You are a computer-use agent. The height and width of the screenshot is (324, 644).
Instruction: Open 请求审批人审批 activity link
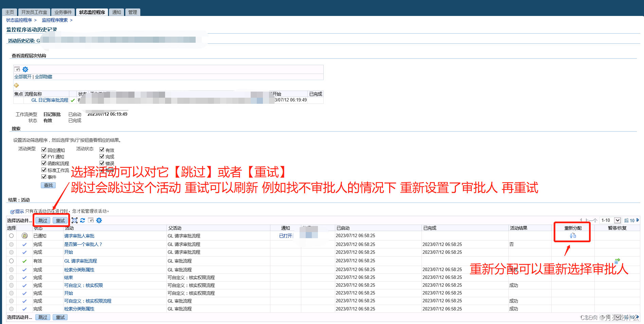[x=79, y=236]
